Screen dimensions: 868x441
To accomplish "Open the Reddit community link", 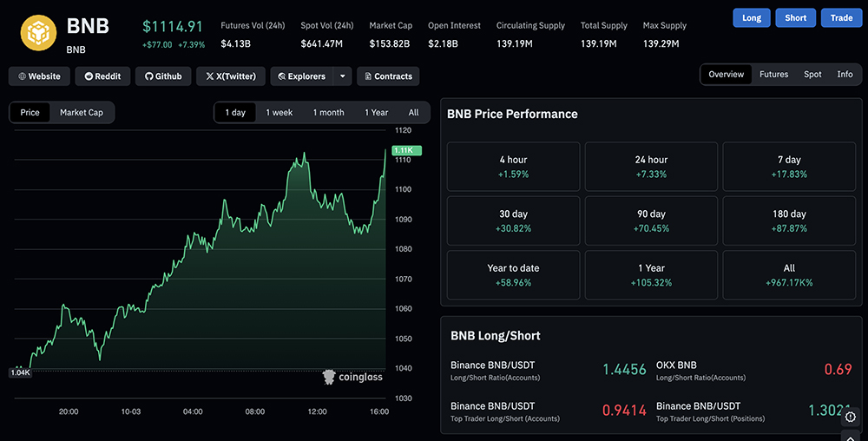I will click(102, 76).
